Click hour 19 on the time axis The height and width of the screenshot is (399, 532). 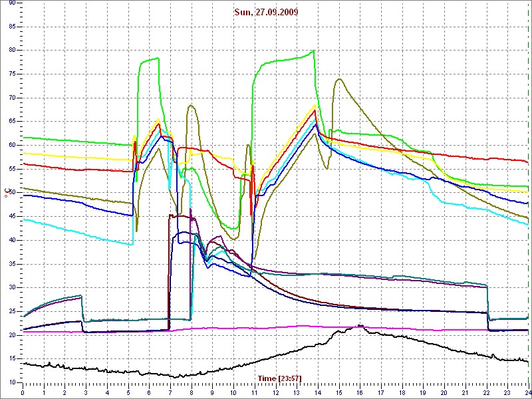click(423, 392)
